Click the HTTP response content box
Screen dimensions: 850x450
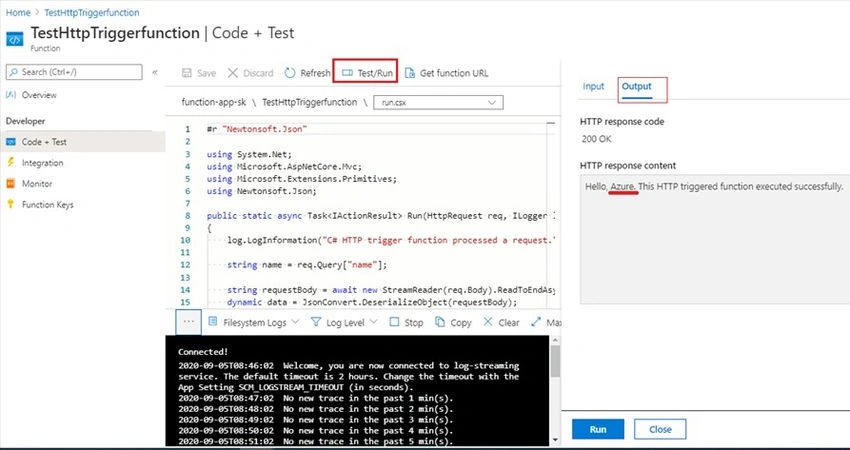click(x=715, y=239)
